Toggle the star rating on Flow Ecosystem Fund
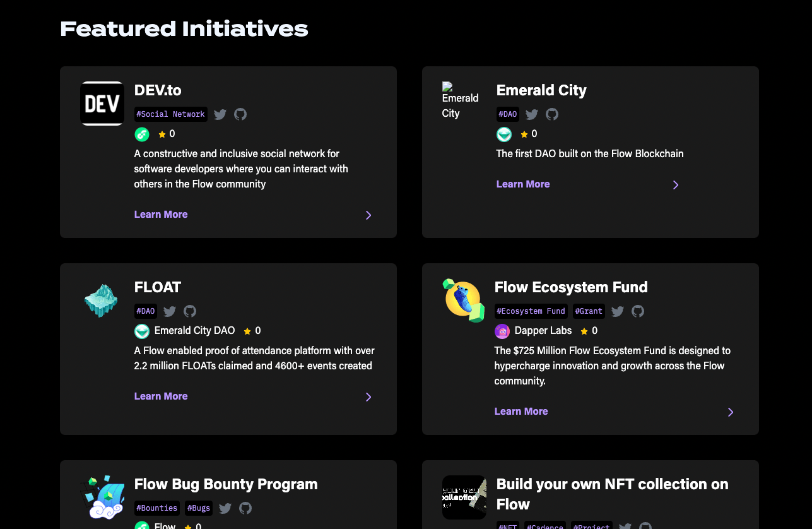The height and width of the screenshot is (529, 812). click(x=584, y=331)
